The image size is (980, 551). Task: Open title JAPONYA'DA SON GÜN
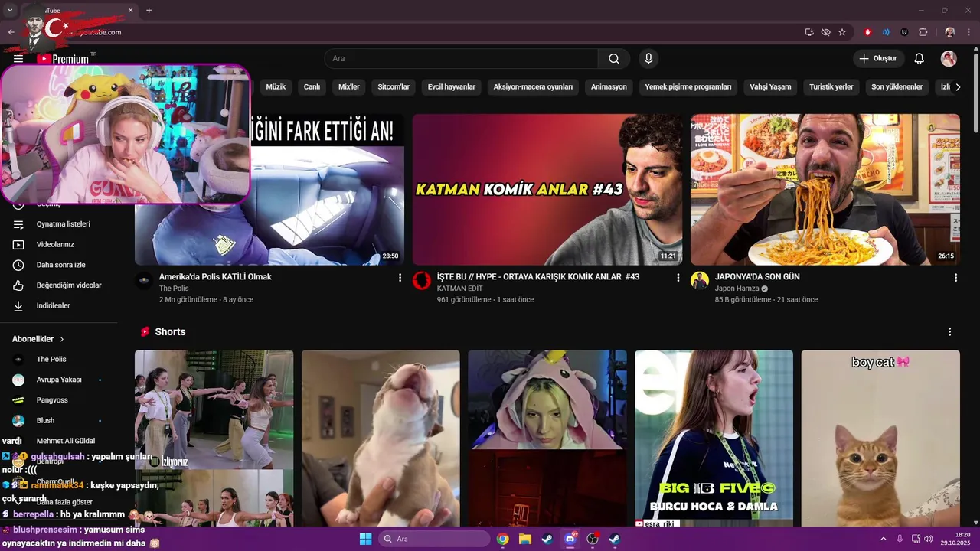757,277
